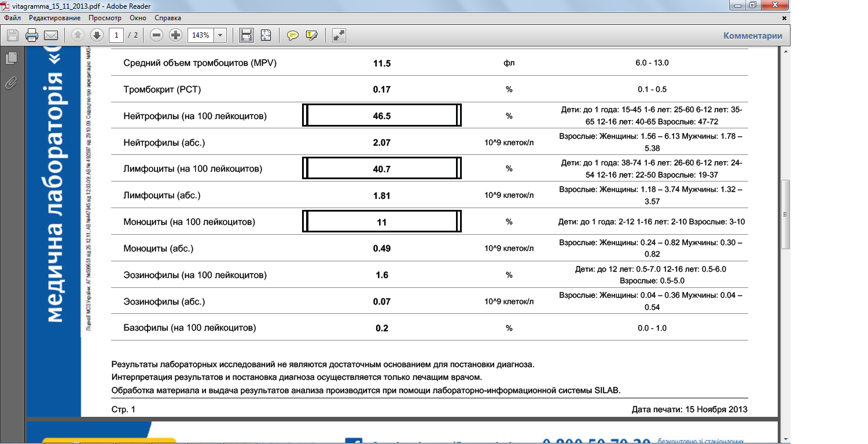Open the Комментарии pane
The height and width of the screenshot is (444, 868).
tap(753, 35)
